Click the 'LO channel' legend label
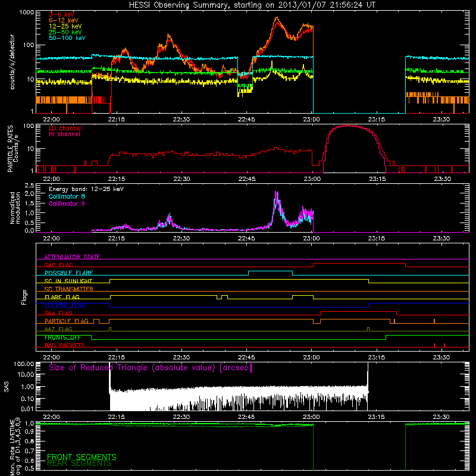The image size is (476, 476). pos(65,128)
